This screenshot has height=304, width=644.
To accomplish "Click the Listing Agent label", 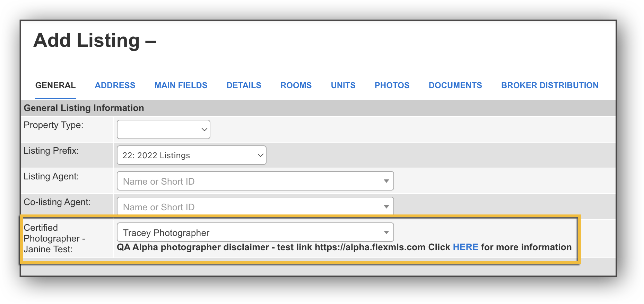I will pyautogui.click(x=51, y=177).
